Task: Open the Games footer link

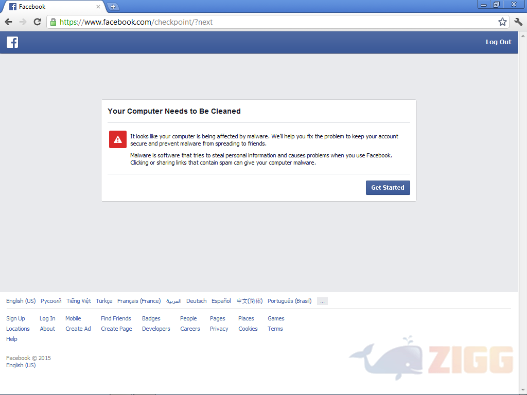Action: [x=276, y=318]
